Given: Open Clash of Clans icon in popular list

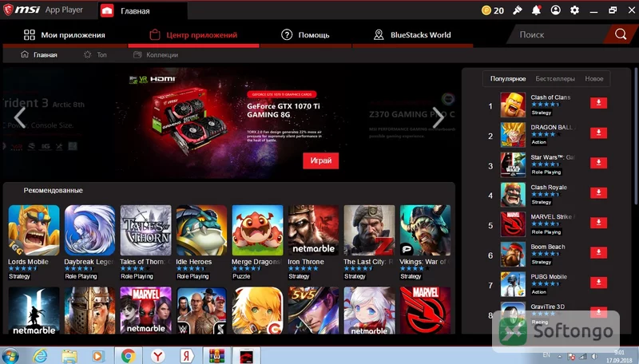Looking at the screenshot, I should tap(513, 105).
